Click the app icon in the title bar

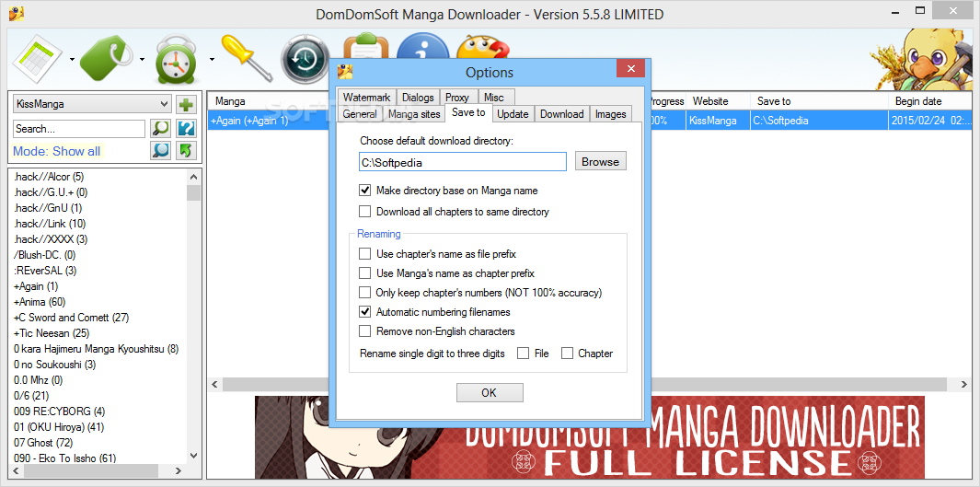point(17,13)
